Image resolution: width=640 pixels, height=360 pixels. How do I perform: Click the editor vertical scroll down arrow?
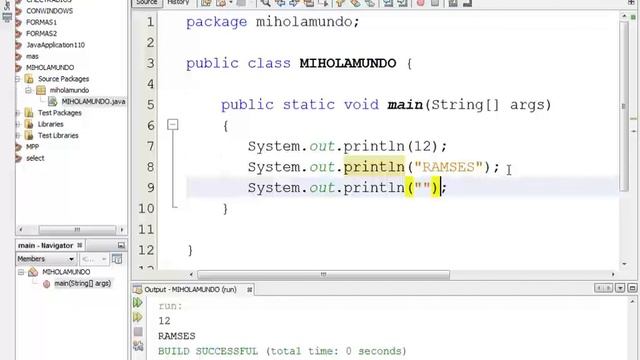click(624, 264)
